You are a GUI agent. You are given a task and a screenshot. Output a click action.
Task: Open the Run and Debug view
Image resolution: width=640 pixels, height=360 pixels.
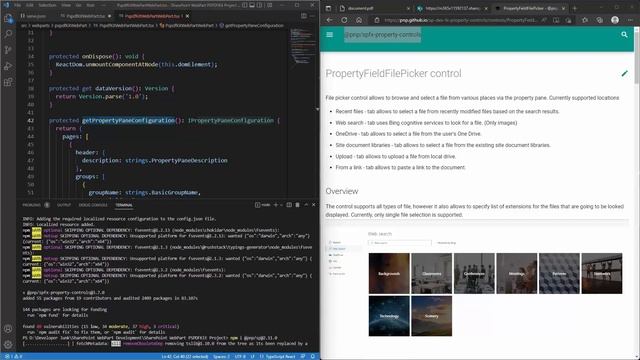pyautogui.click(x=8, y=66)
